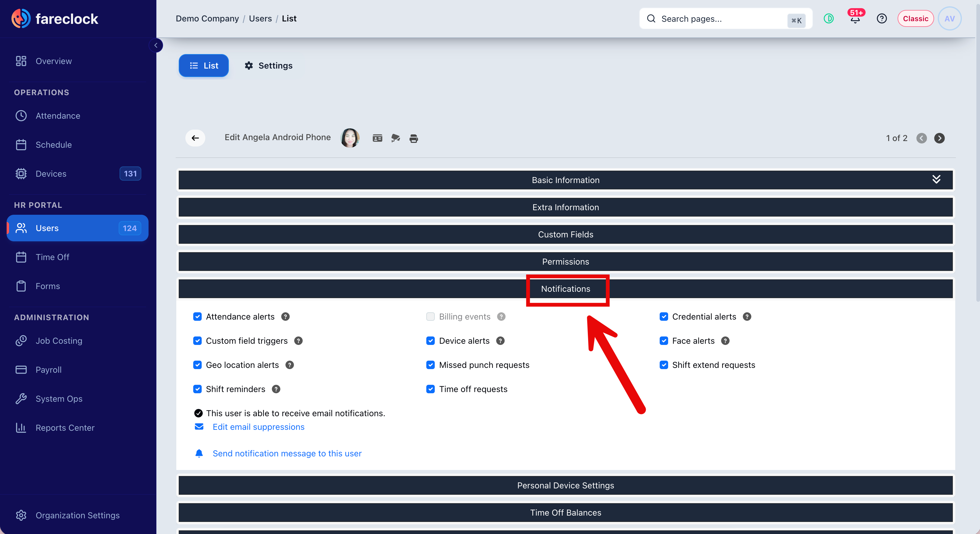Click the ID card icon beside user photo
Image resolution: width=980 pixels, height=534 pixels.
coord(377,138)
